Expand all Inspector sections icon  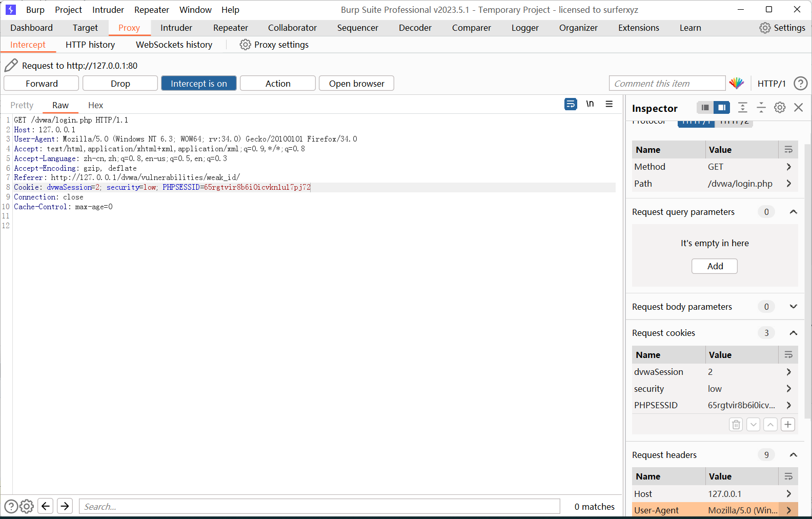click(742, 107)
